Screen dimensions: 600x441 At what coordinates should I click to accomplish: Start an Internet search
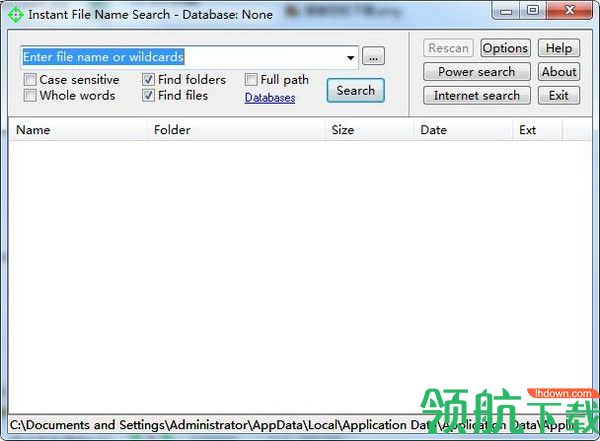tap(477, 96)
